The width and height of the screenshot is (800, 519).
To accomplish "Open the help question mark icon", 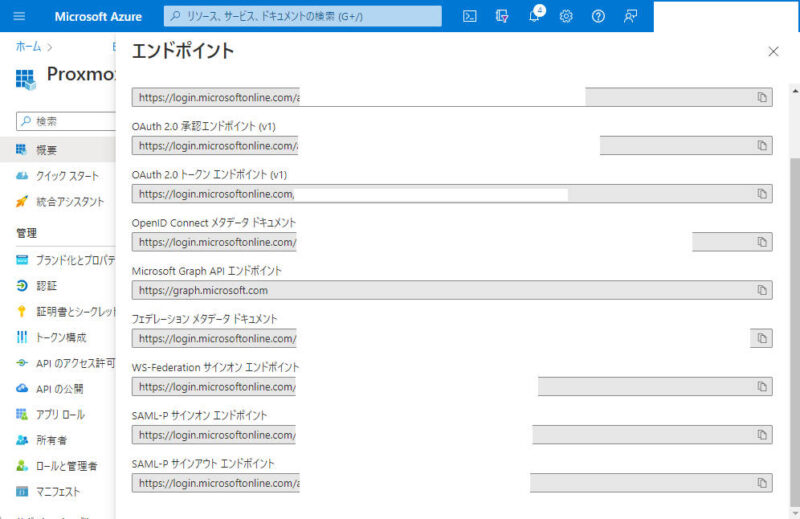I will 598,16.
